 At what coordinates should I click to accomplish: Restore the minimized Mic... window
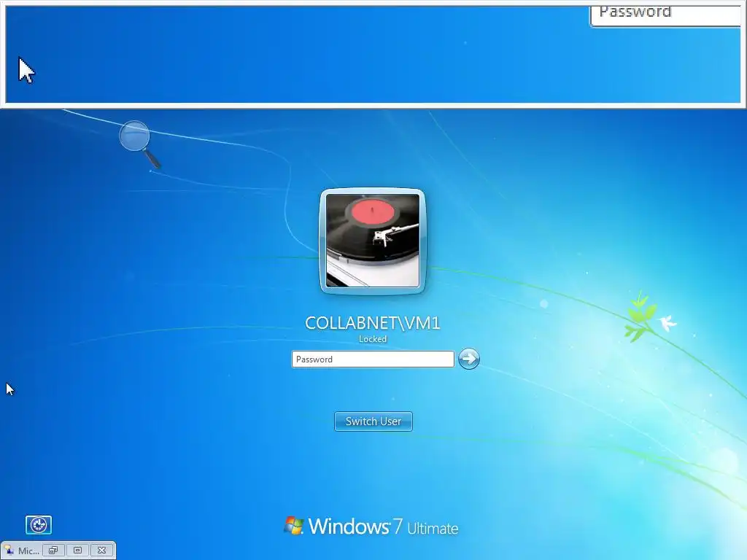53,551
